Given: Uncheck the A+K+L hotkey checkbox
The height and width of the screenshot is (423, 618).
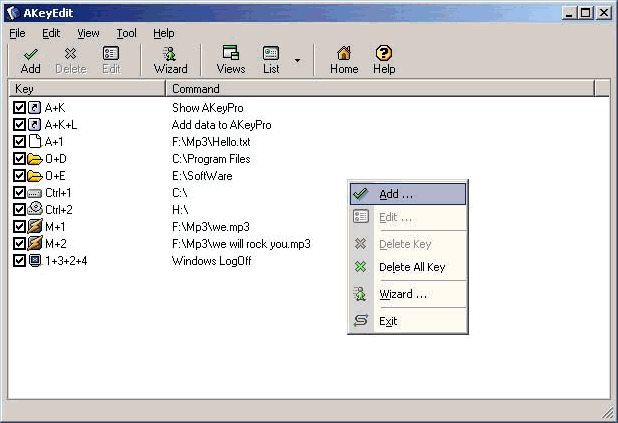Looking at the screenshot, I should (19, 125).
